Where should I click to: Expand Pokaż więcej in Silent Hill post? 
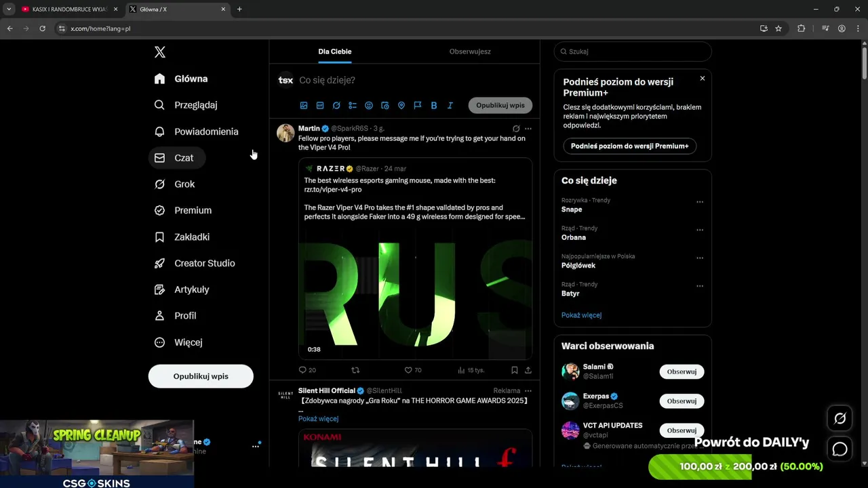[x=318, y=419]
